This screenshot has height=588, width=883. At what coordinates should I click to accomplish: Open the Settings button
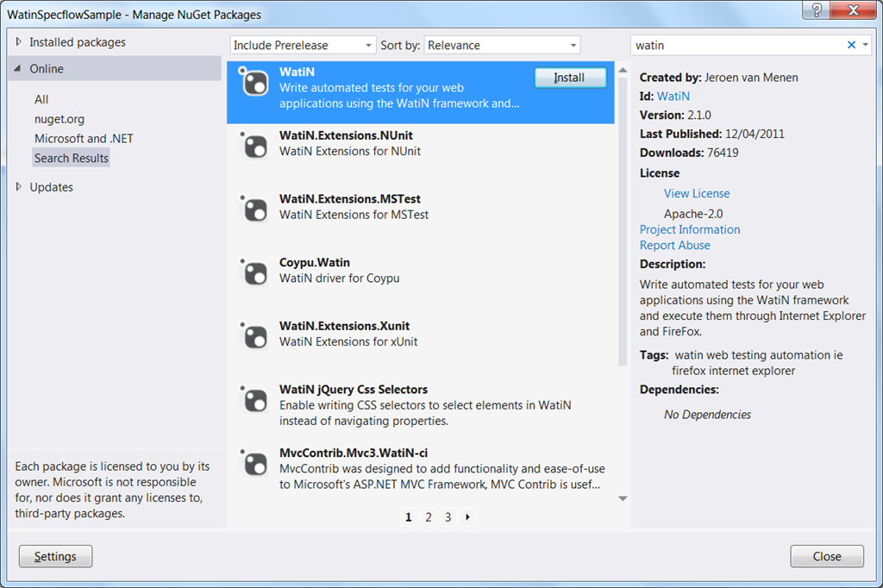[x=56, y=556]
